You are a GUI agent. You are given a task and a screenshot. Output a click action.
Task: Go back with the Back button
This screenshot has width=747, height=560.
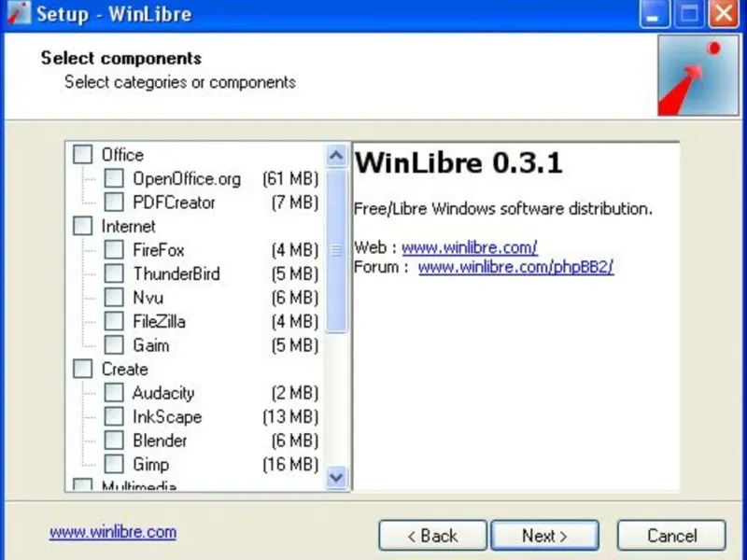(x=432, y=535)
